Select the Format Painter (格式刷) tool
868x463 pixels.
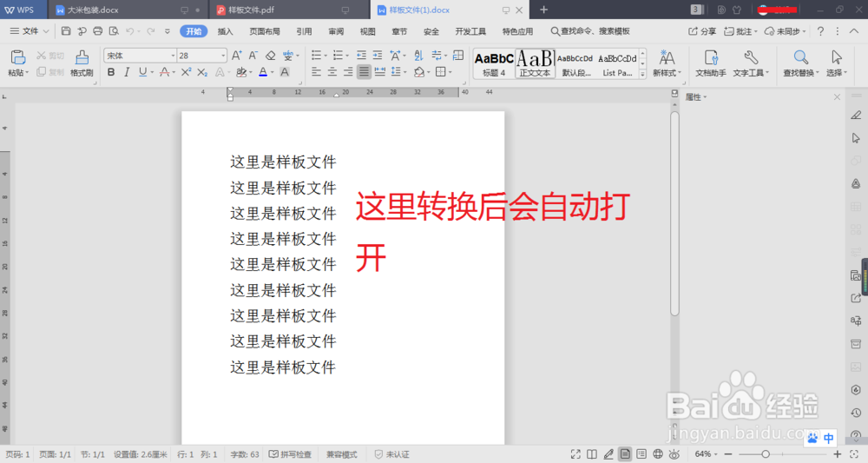click(x=82, y=63)
